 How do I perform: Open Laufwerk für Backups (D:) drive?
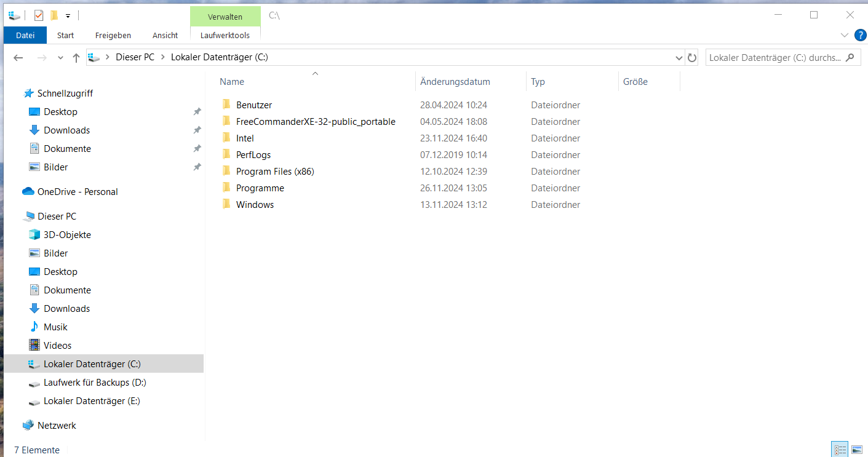point(95,383)
